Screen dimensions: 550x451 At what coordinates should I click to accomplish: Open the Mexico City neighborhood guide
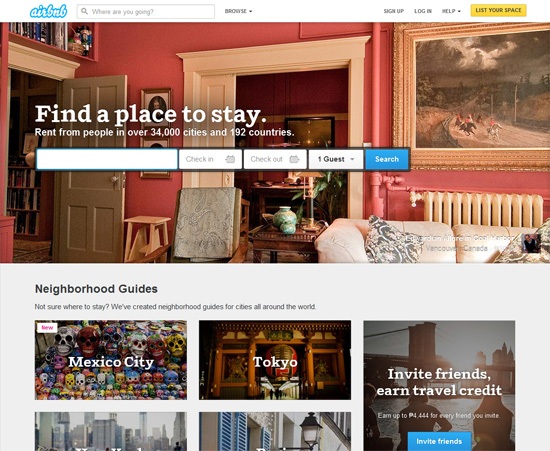click(x=111, y=360)
